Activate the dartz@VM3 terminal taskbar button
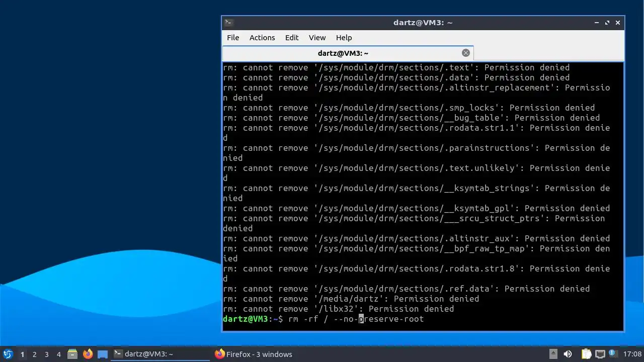Screen dimensions: 644x362 [x=160, y=354]
